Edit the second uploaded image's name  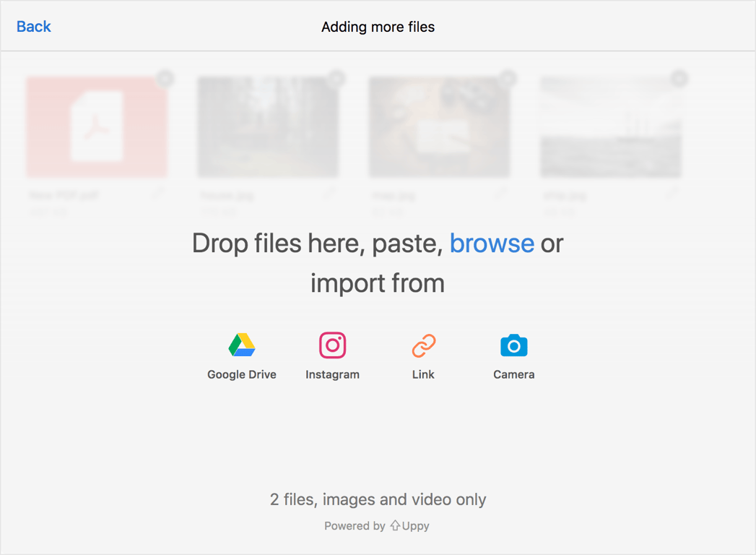(331, 194)
